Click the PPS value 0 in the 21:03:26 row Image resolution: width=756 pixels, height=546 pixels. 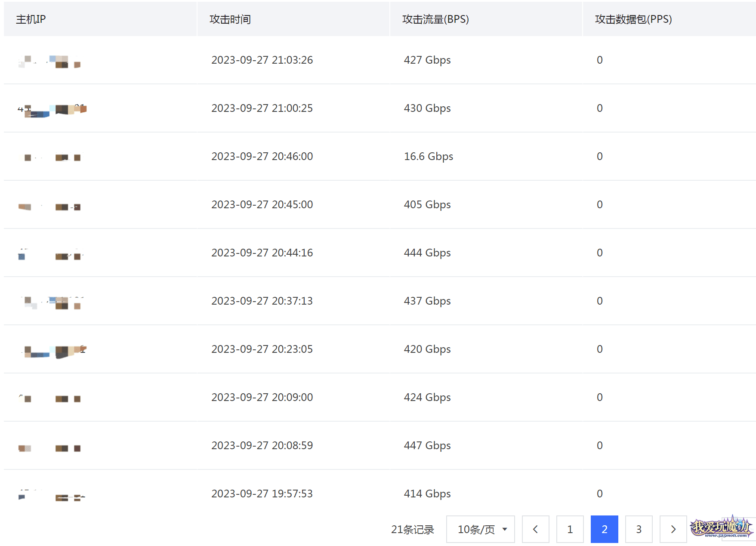click(600, 60)
